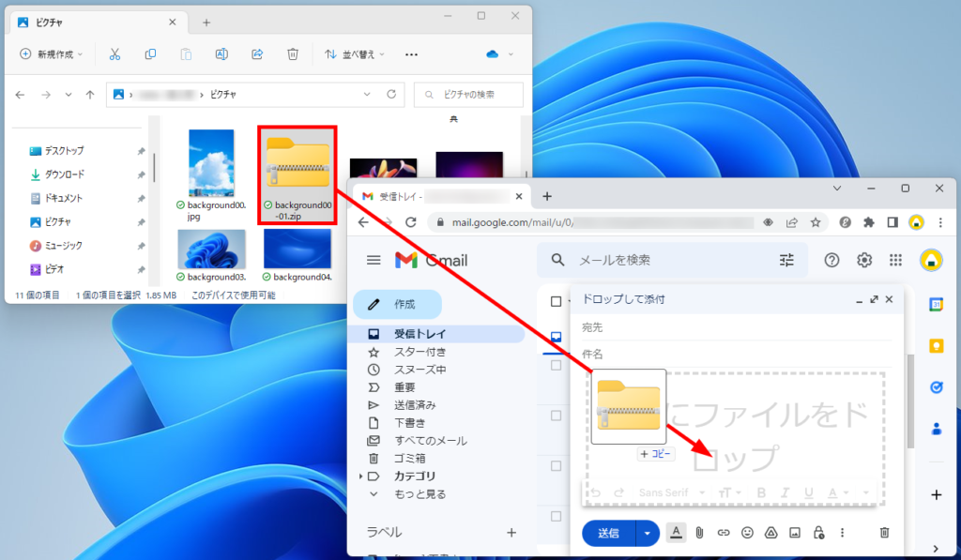Bookmark this page with the star icon

(816, 222)
